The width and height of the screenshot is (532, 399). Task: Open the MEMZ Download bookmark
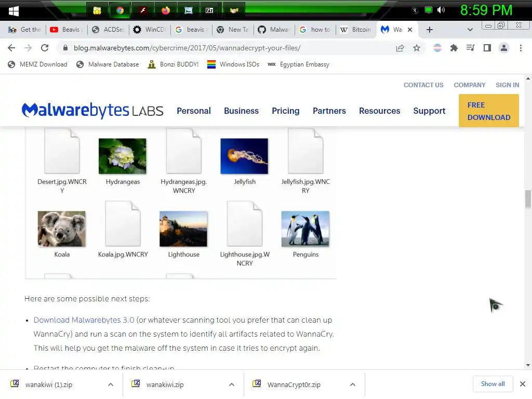[38, 64]
